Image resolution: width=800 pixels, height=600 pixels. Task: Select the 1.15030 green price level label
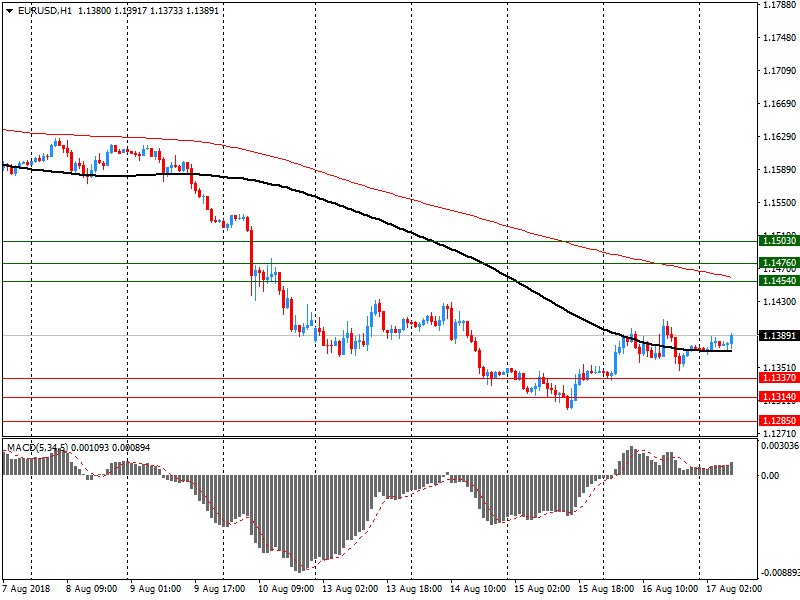779,241
